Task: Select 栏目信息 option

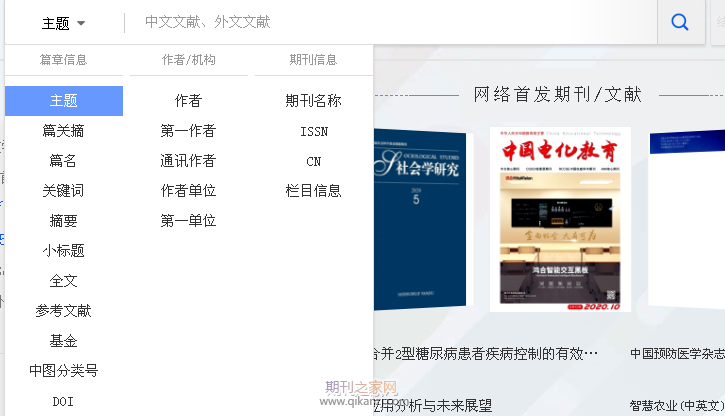Action: tap(313, 191)
